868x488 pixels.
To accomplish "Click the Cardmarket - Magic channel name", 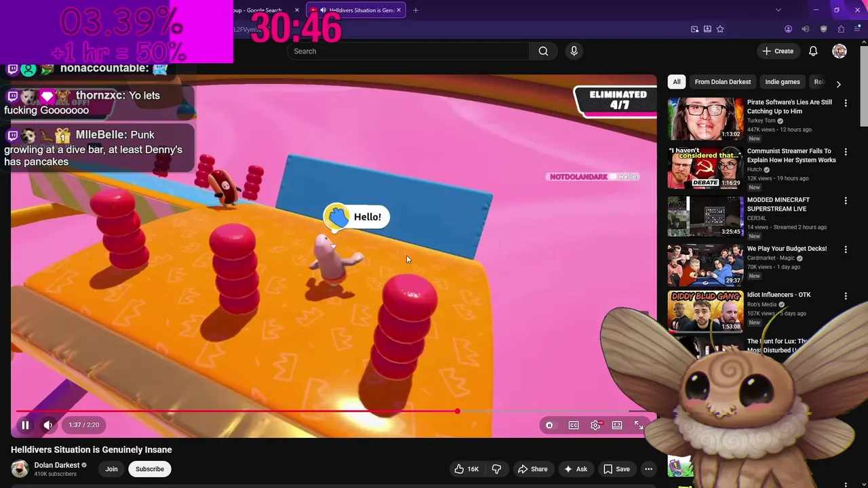I will point(771,258).
